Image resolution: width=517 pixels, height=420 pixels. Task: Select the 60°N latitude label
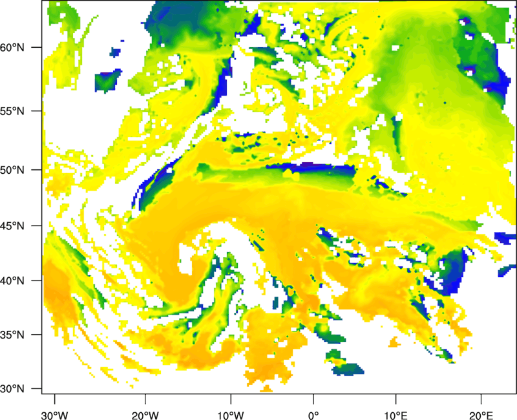pyautogui.click(x=12, y=47)
